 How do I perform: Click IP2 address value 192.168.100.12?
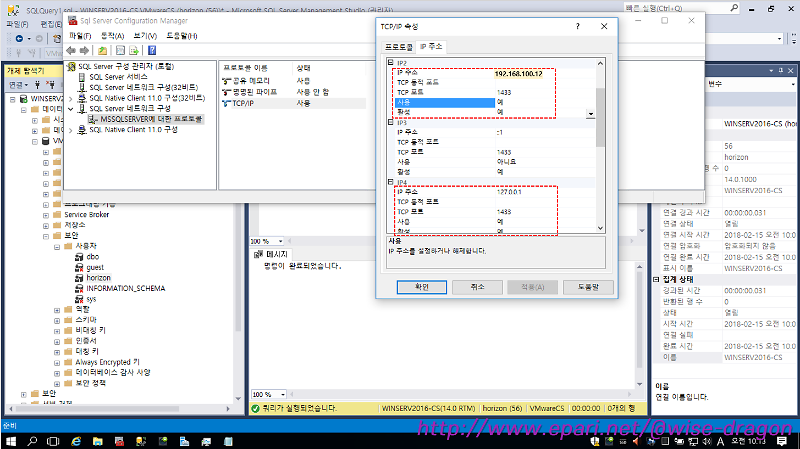click(518, 73)
